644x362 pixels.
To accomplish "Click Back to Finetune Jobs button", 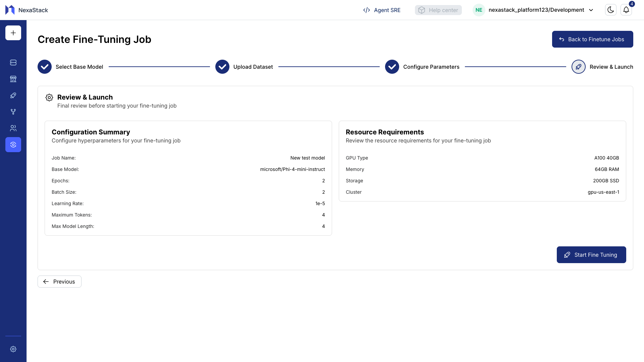I will click(x=592, y=39).
